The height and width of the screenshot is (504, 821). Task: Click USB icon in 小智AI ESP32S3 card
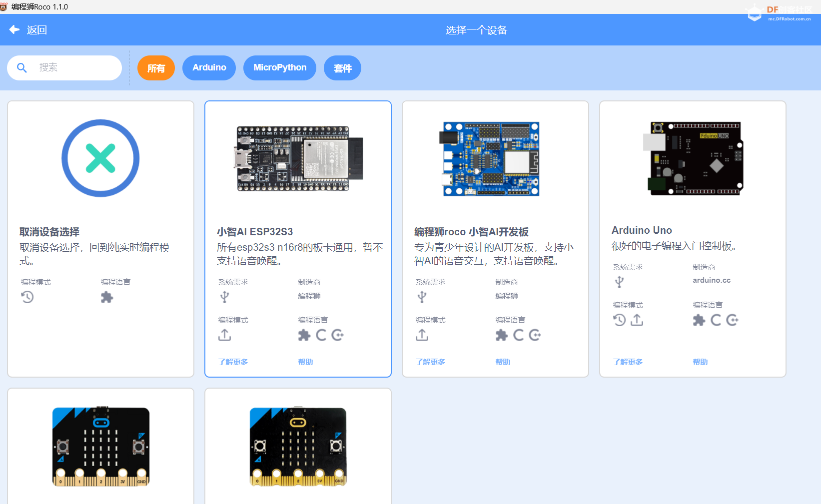coord(225,297)
